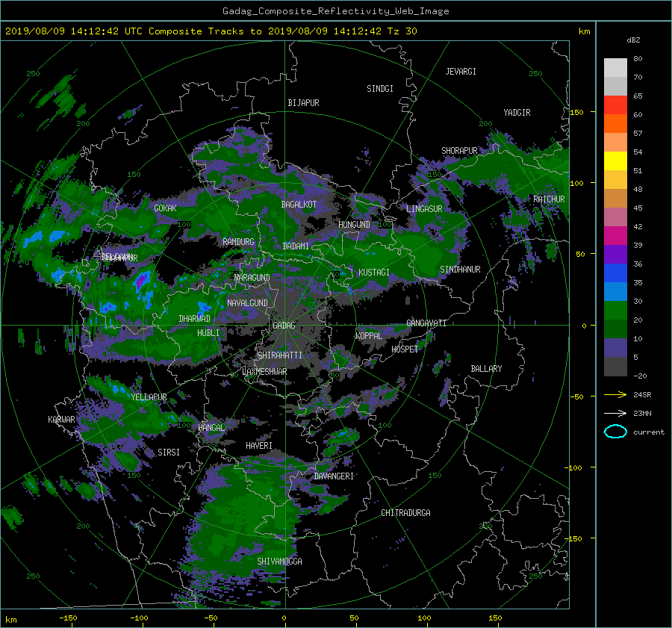Click the '23MN' legend label
The image size is (672, 628).
coord(642,414)
